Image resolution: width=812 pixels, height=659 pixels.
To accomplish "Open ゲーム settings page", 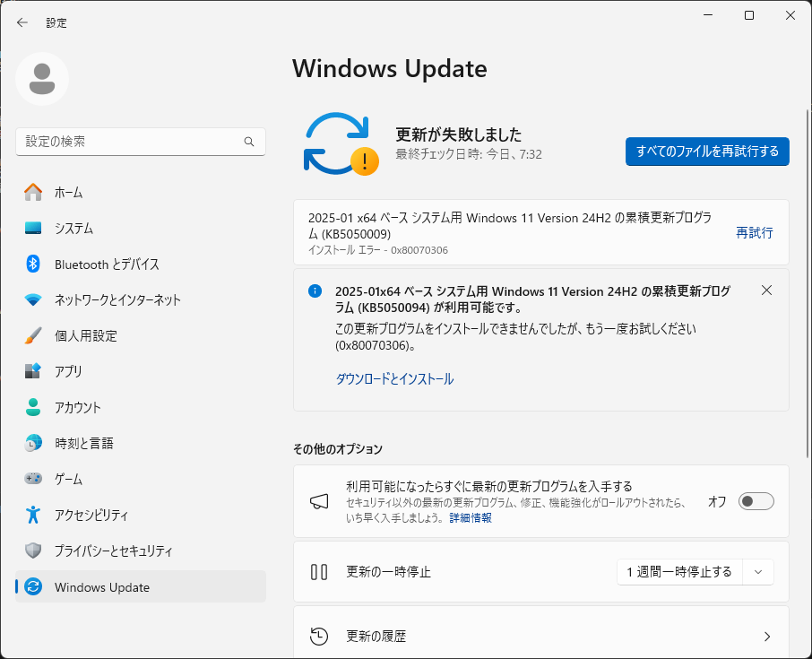I will point(141,479).
